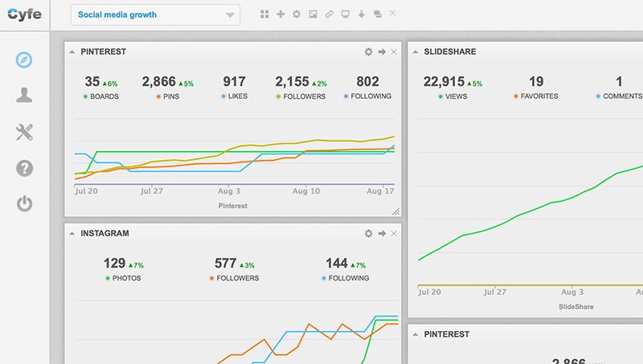Click the arrow icon on Instagram widget
Screen dimensions: 643x364
click(382, 233)
